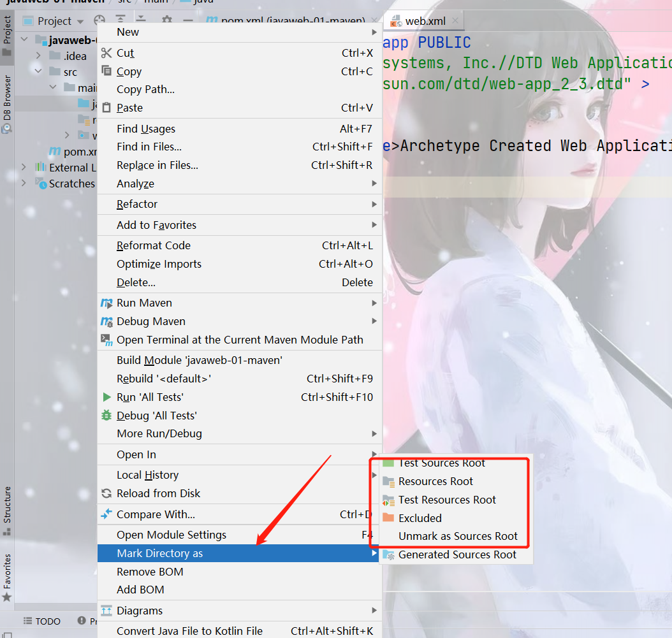
Task: Click the Generated Sources Root icon
Action: point(388,555)
